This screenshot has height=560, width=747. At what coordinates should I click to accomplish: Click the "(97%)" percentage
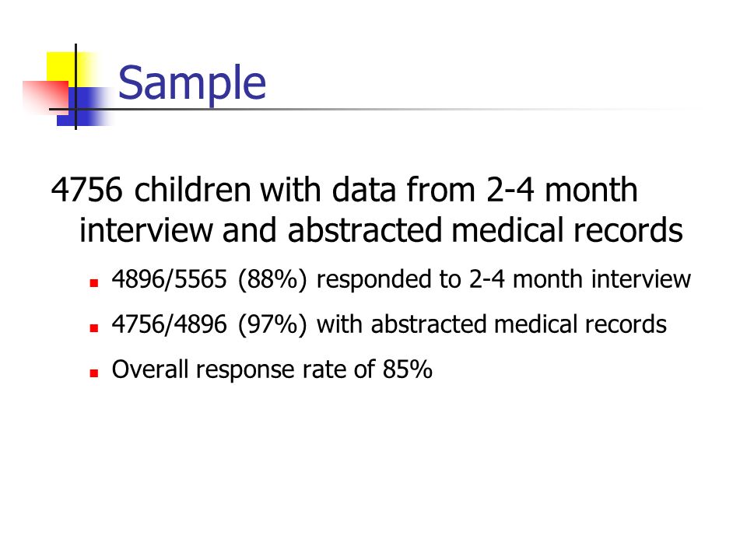[x=272, y=325]
